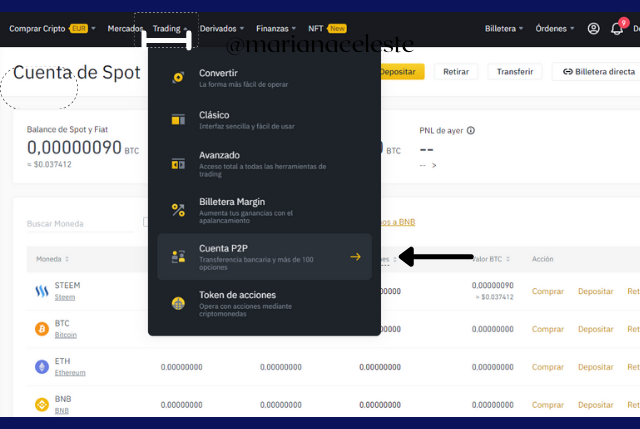Click the Billetera directa button
The height and width of the screenshot is (429, 640).
596,72
